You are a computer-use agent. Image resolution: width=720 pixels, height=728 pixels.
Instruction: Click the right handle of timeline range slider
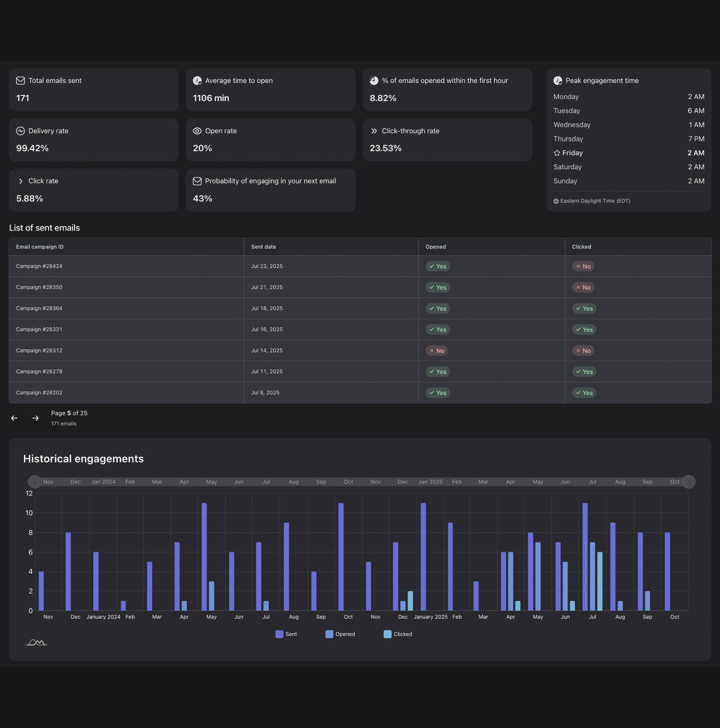pos(688,482)
